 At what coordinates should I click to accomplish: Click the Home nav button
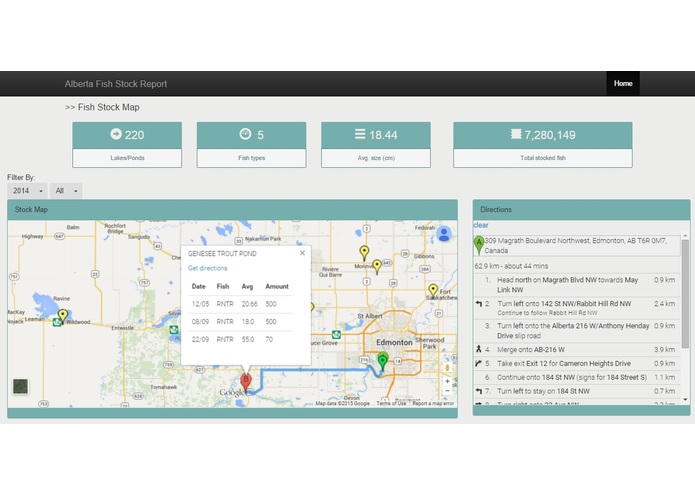623,83
